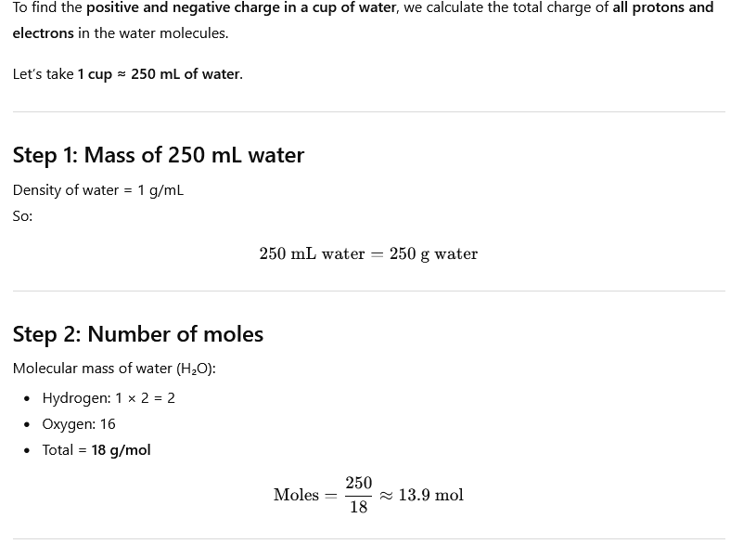Click the "13.9 mol" result
This screenshot has width=756, height=544.
click(x=430, y=496)
